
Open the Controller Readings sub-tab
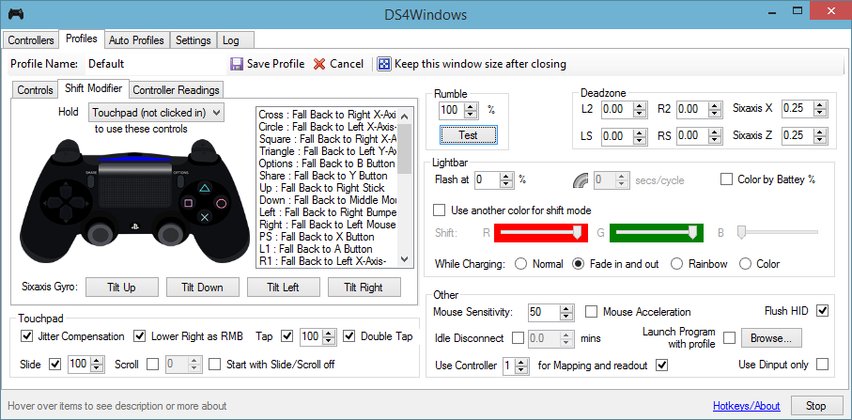tap(176, 90)
